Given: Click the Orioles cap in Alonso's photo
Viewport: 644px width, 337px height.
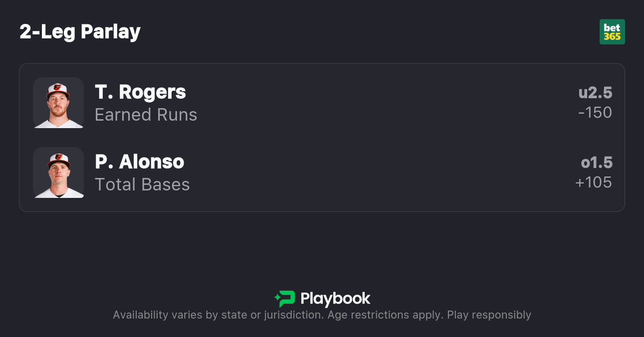Looking at the screenshot, I should 58,159.
